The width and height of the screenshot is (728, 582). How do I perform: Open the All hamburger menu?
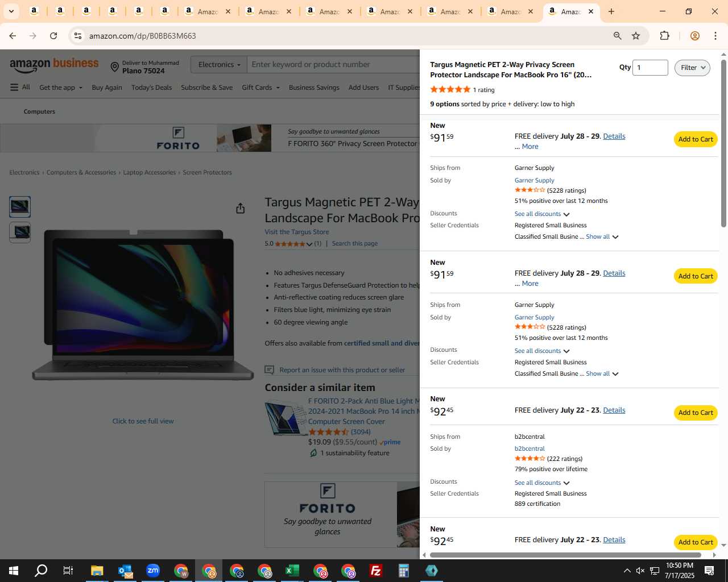pyautogui.click(x=20, y=87)
